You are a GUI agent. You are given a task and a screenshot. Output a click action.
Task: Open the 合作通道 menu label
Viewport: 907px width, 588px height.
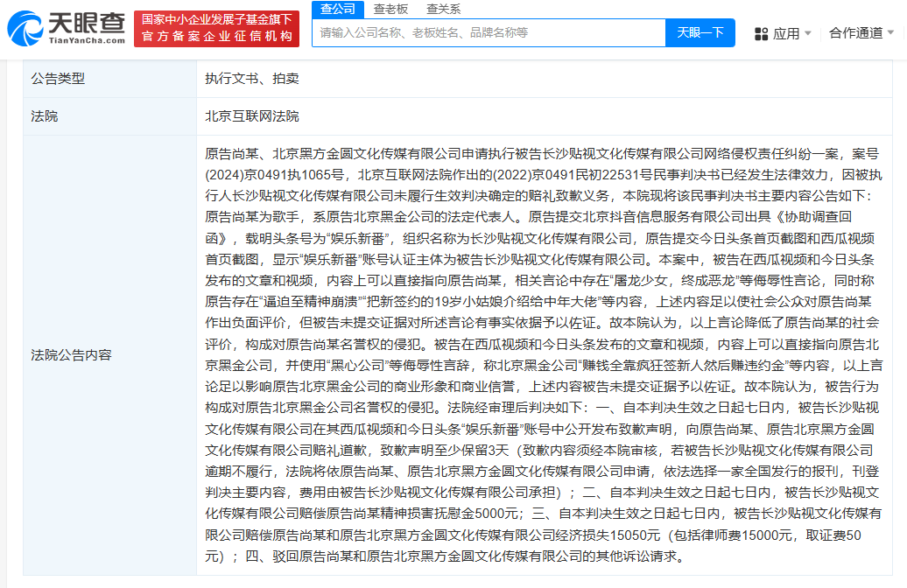coord(855,33)
